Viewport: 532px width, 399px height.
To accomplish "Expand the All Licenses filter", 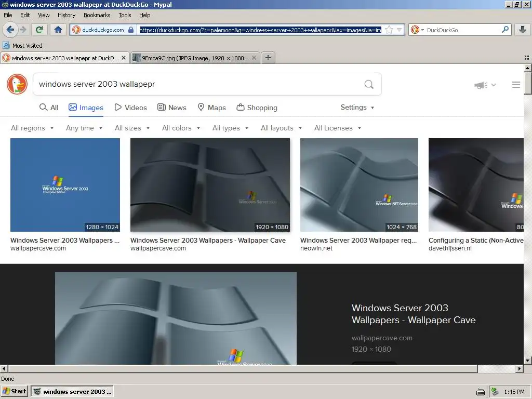I will click(x=338, y=128).
